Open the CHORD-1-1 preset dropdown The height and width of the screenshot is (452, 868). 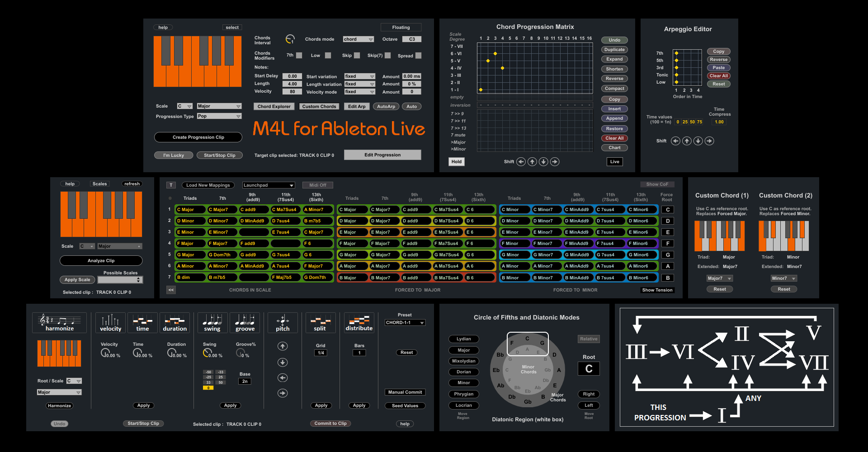click(x=405, y=323)
